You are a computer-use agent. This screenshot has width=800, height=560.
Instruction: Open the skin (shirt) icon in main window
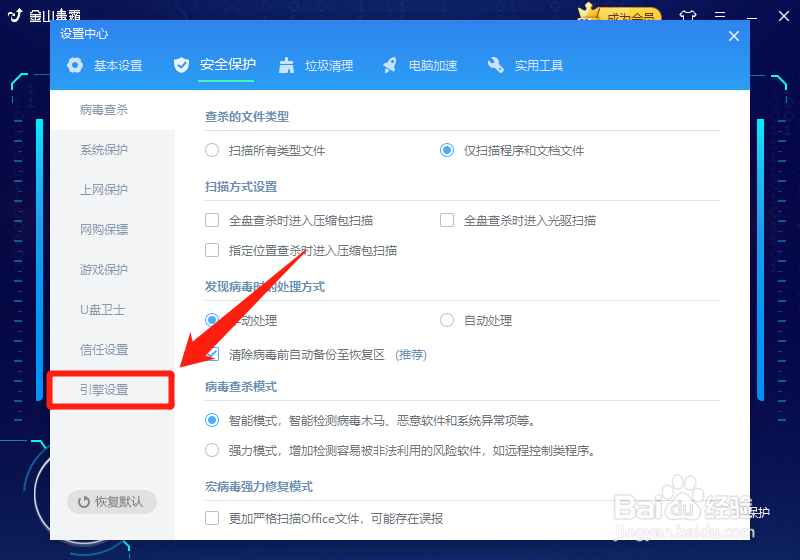(688, 16)
